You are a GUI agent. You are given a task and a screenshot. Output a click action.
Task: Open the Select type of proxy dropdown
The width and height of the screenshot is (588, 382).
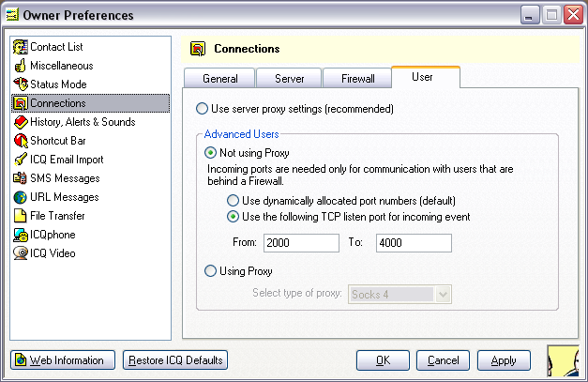pyautogui.click(x=443, y=295)
